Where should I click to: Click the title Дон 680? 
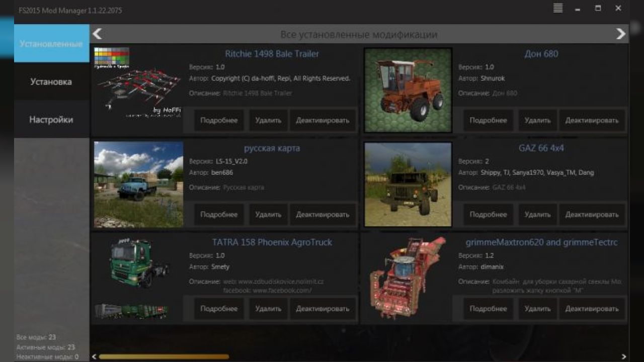click(541, 54)
